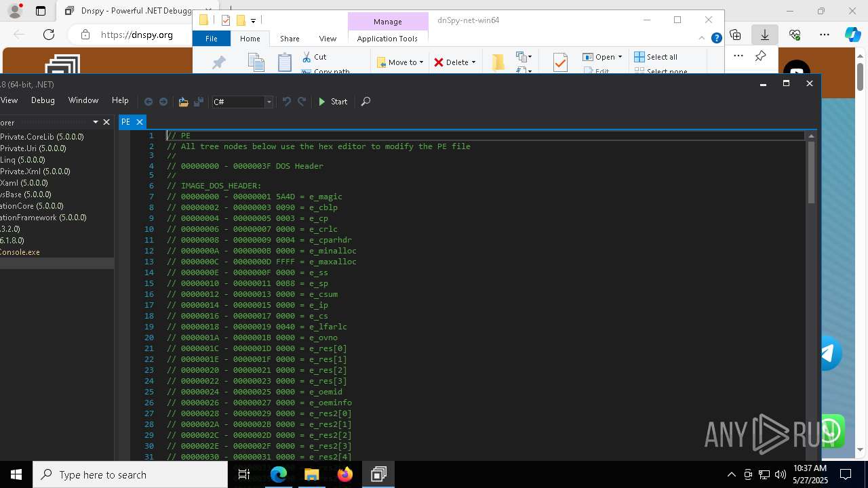Click Edge refresh button

49,35
